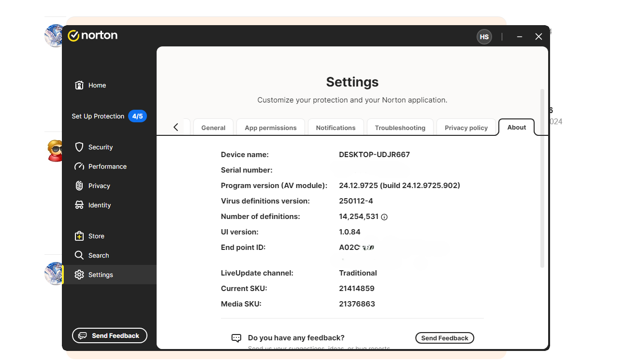Select the device name DESKTOP-UDJR667
This screenshot has height=364, width=625.
tap(375, 155)
